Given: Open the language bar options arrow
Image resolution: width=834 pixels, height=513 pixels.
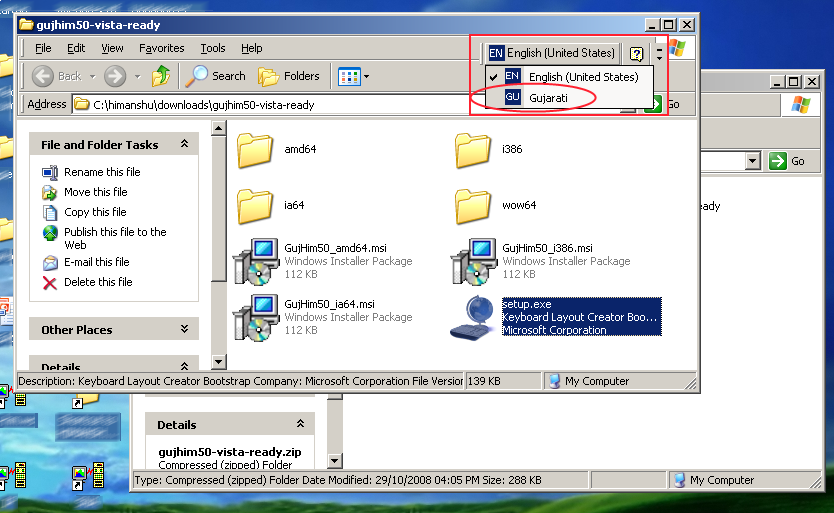Looking at the screenshot, I should pyautogui.click(x=660, y=57).
